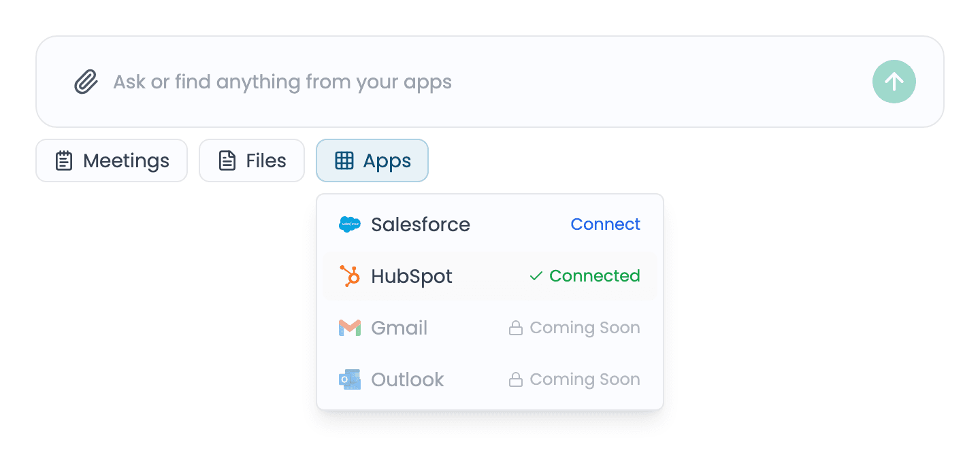980x476 pixels.
Task: Click the lock icon beside Outlook's Coming Soon
Action: tap(516, 379)
